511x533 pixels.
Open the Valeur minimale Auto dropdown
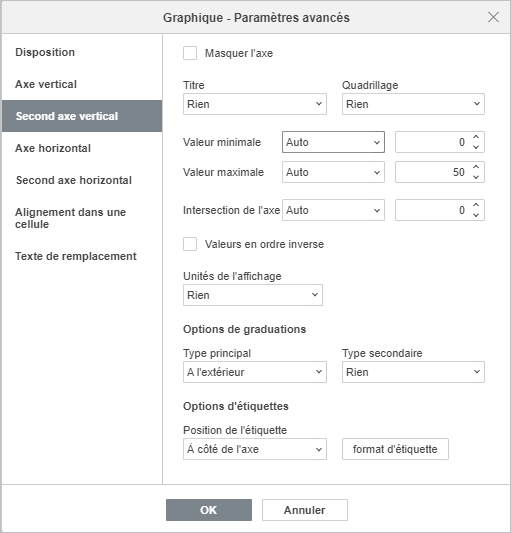pos(333,142)
